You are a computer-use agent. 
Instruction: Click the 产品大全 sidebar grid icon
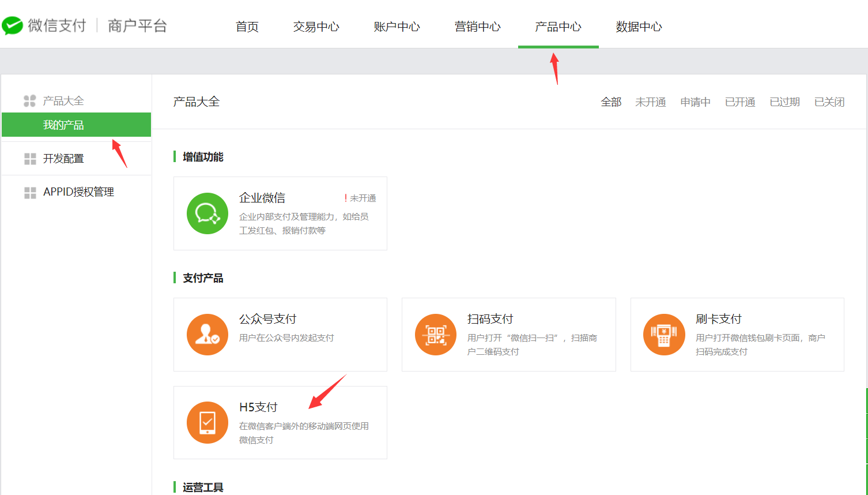click(x=30, y=101)
